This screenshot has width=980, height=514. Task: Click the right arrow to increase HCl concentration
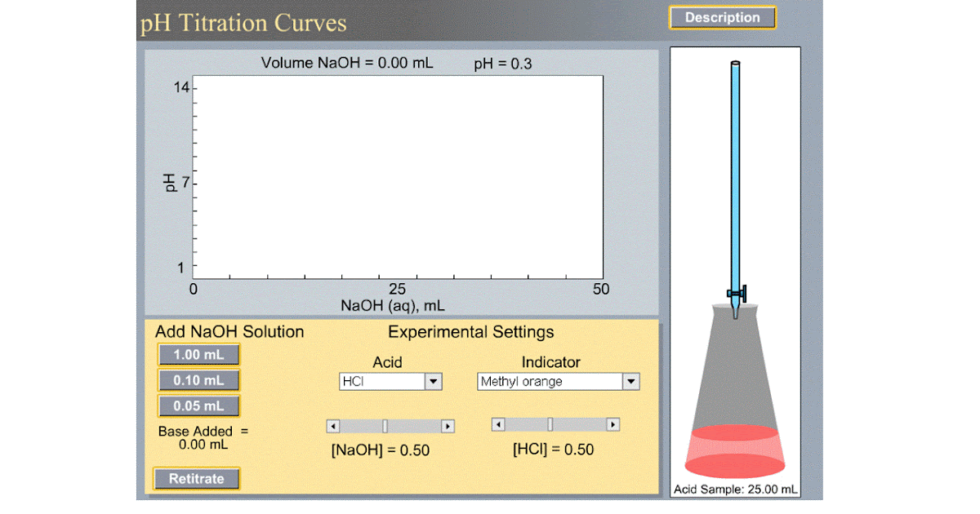[612, 424]
